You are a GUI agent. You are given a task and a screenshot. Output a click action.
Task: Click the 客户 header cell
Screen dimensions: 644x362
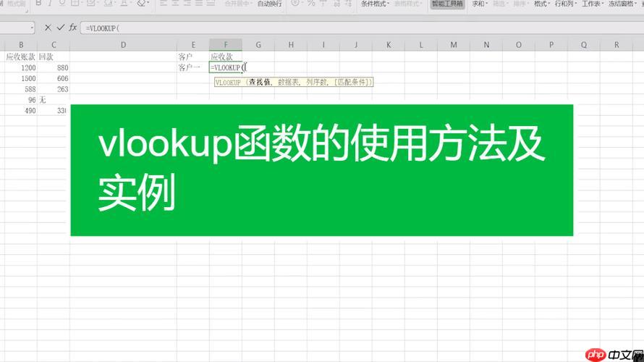(x=193, y=56)
